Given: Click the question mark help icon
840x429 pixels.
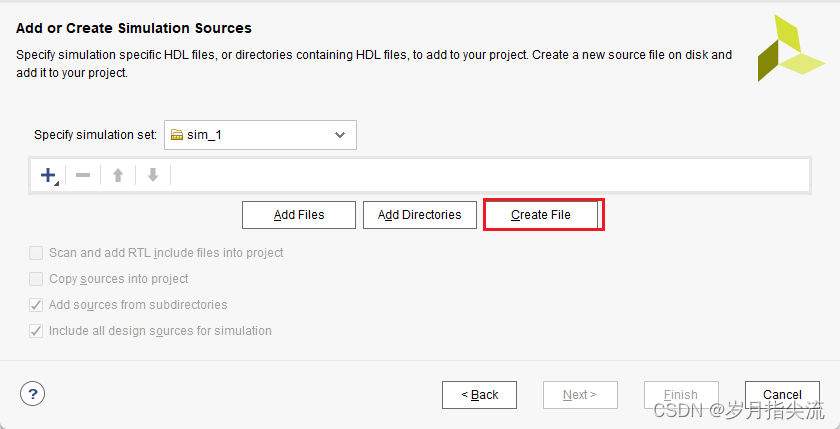Looking at the screenshot, I should [x=33, y=393].
